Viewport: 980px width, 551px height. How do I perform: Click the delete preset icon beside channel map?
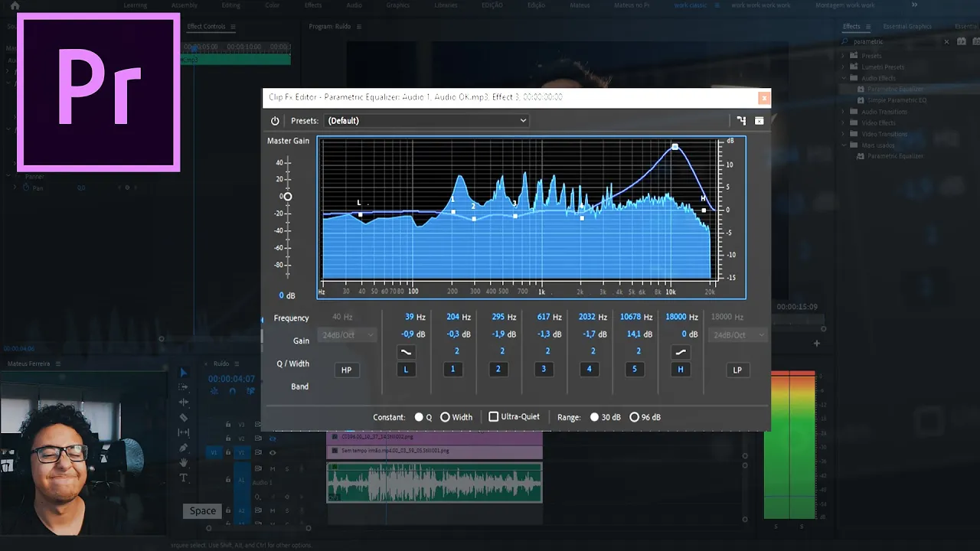coord(759,121)
